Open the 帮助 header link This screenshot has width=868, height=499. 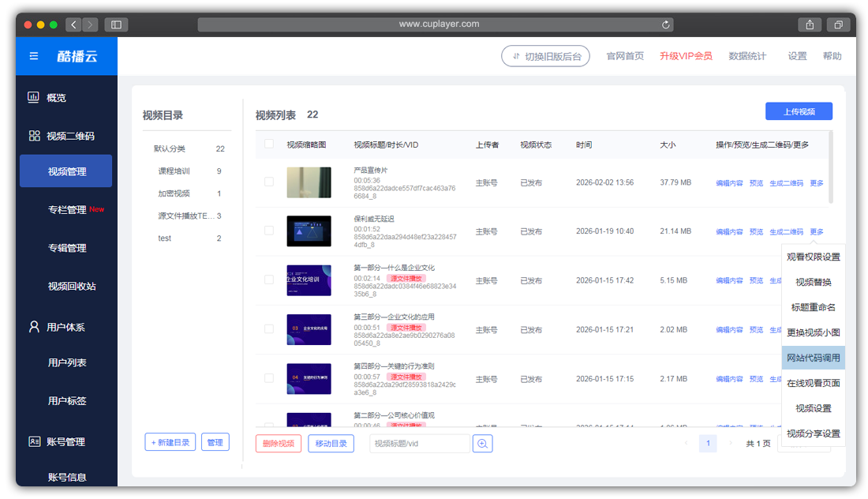[x=832, y=56]
